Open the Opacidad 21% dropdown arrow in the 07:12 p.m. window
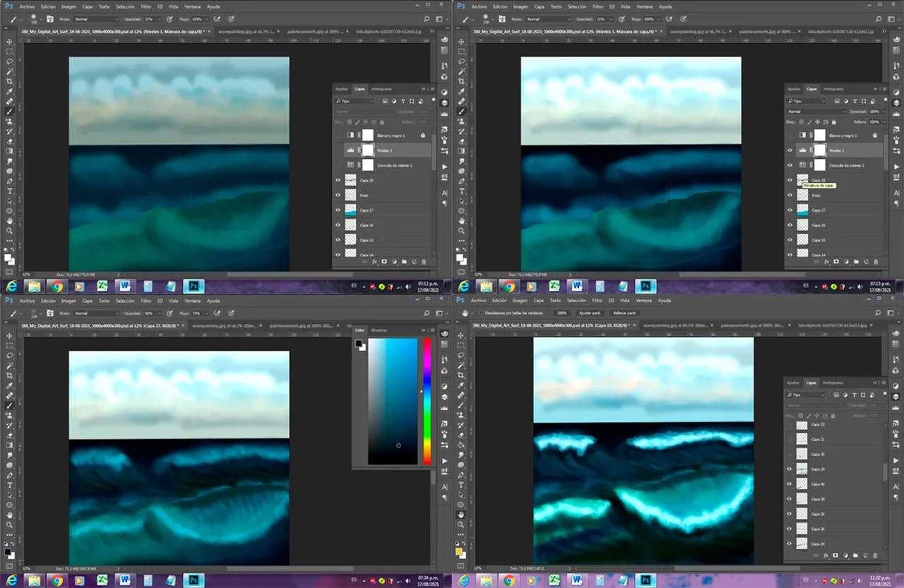Viewport: 904px width, 588px height. coord(159,19)
